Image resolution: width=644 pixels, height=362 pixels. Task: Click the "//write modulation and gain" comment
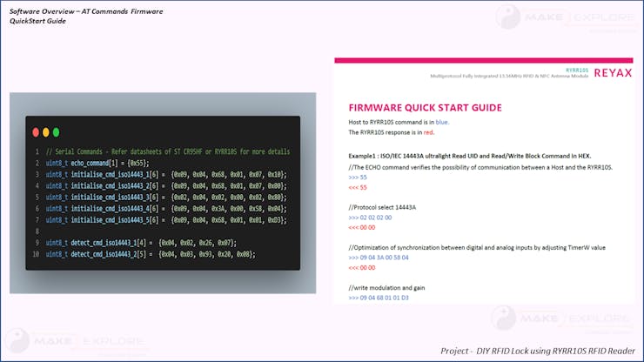pyautogui.click(x=386, y=288)
